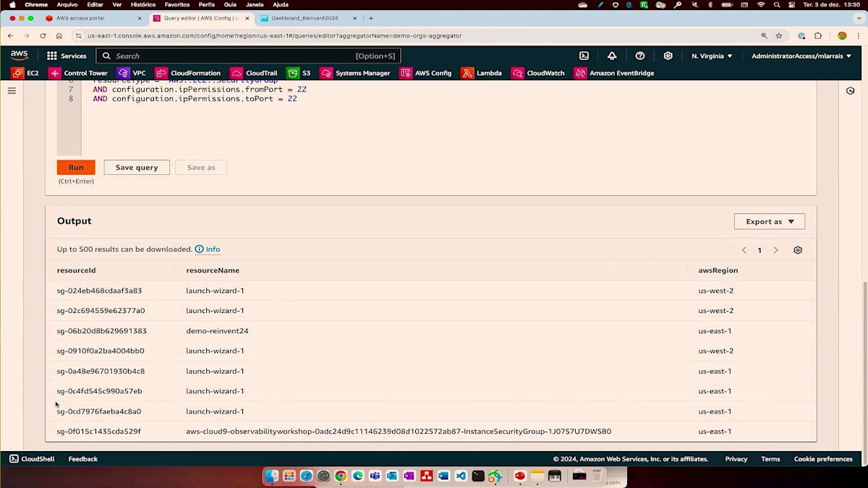Open Lambda shortcut
Screen dimensions: 868x488
[482, 73]
